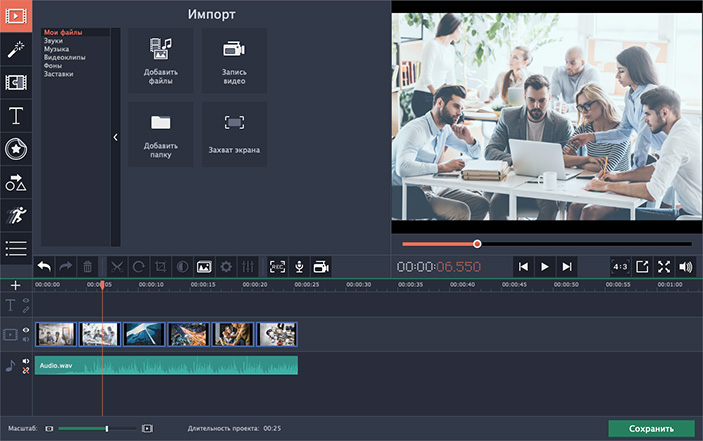Expand the add track plus button
The image size is (703, 441).
coord(15,285)
